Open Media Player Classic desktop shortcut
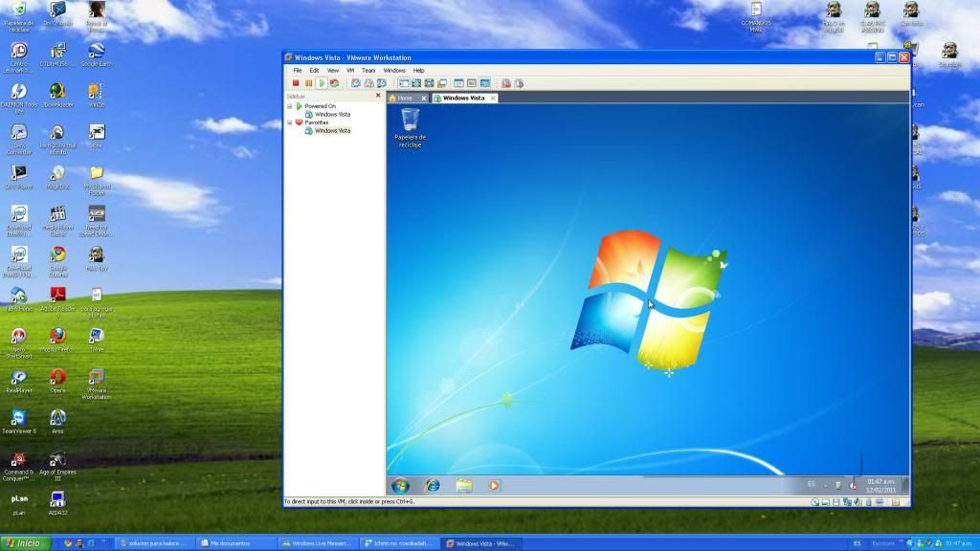 (58, 222)
